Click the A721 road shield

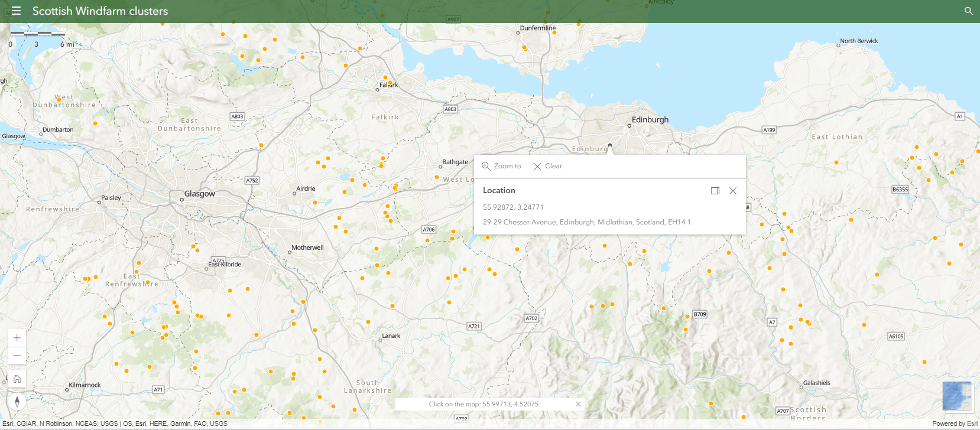click(474, 326)
